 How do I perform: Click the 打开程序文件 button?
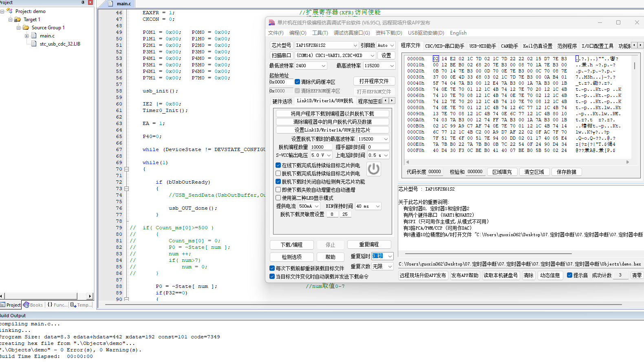(x=374, y=81)
